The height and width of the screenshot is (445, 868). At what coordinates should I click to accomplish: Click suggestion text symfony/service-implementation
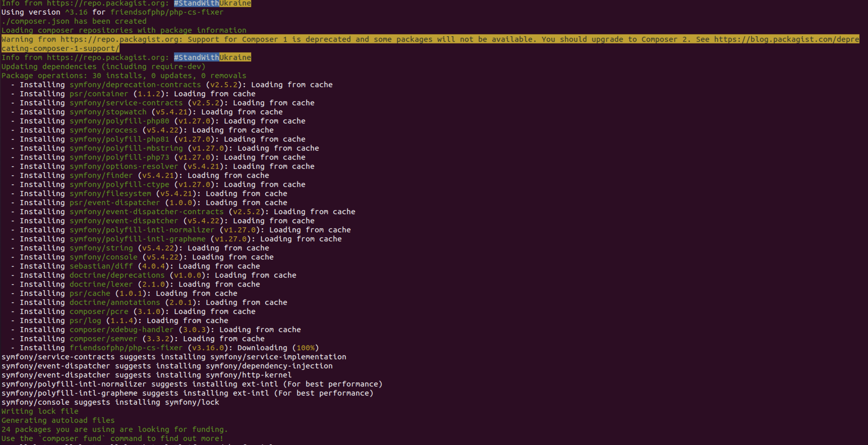pos(278,357)
